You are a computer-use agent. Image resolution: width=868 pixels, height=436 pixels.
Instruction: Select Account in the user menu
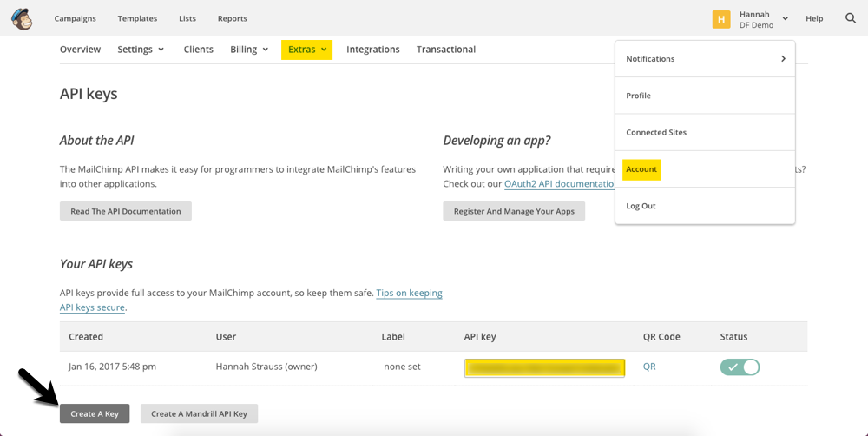[705, 169]
